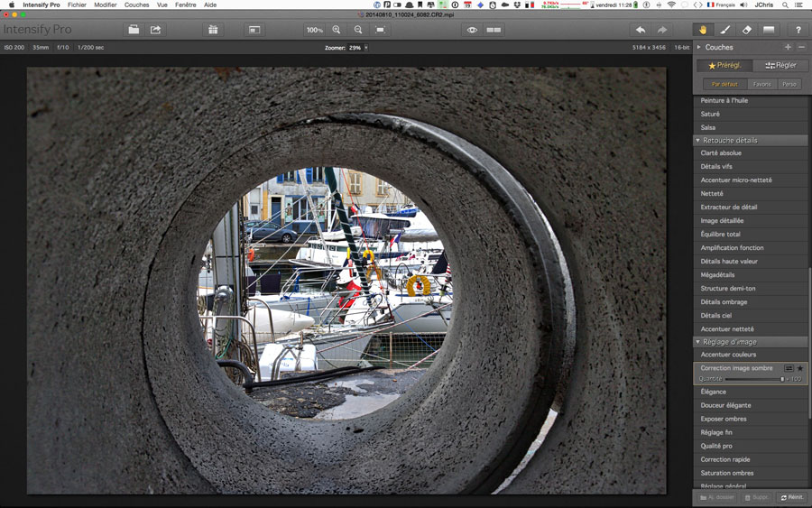Click the Suppr. delete preset button

(x=757, y=497)
